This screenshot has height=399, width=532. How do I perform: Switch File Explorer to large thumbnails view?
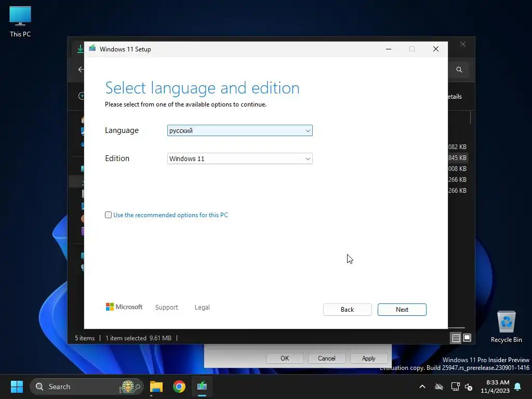(467, 338)
